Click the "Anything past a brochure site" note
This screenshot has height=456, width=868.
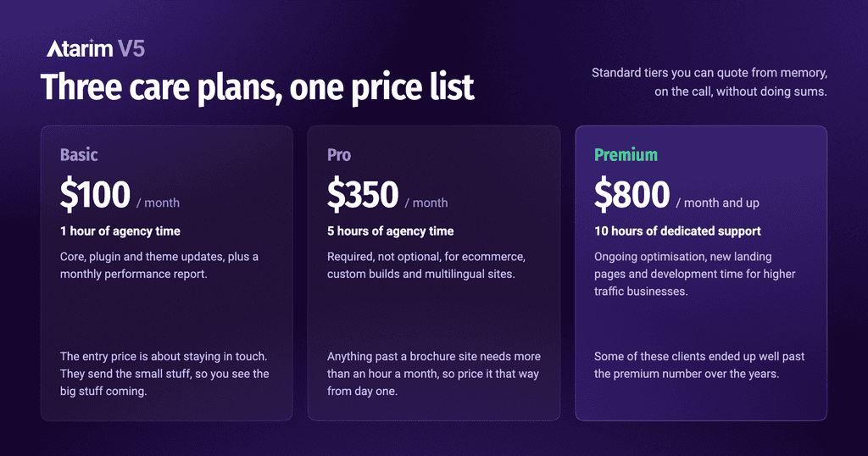434,374
